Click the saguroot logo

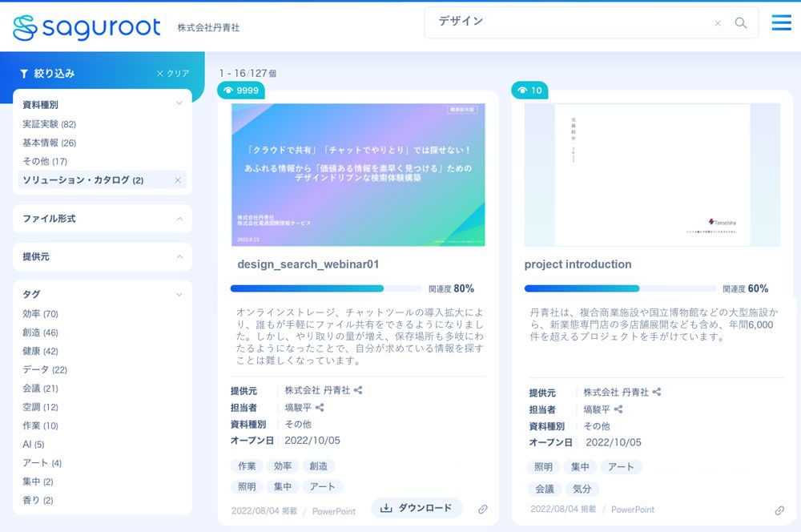pos(87,27)
